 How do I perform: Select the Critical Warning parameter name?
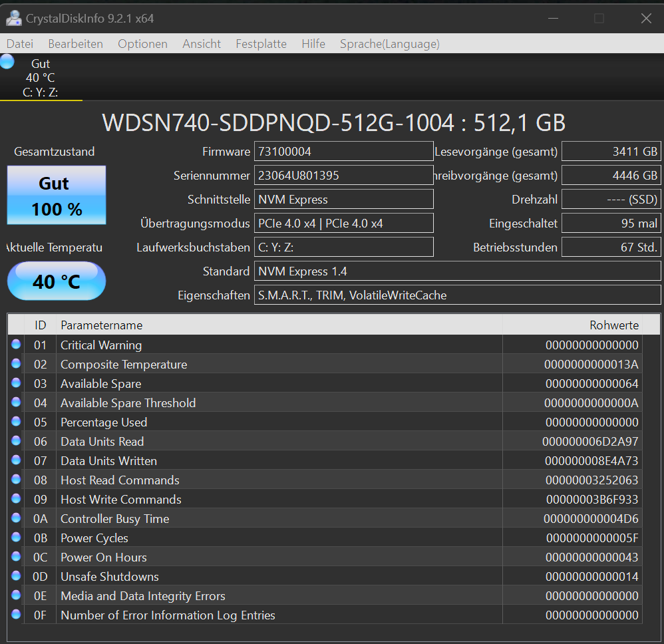pos(101,345)
